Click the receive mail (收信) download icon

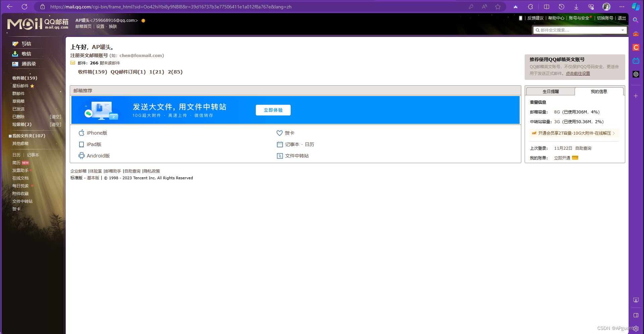pyautogui.click(x=15, y=54)
